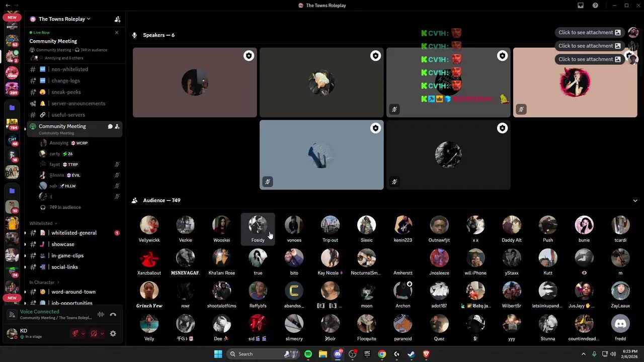Collapse the Audience section chevron
This screenshot has width=644, height=362.
tap(635, 201)
